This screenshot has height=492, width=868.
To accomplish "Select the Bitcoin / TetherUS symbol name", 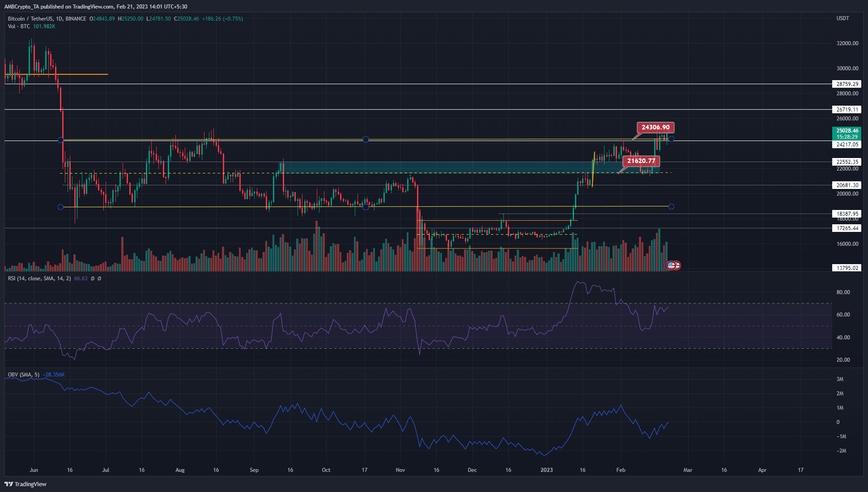I will (x=31, y=18).
